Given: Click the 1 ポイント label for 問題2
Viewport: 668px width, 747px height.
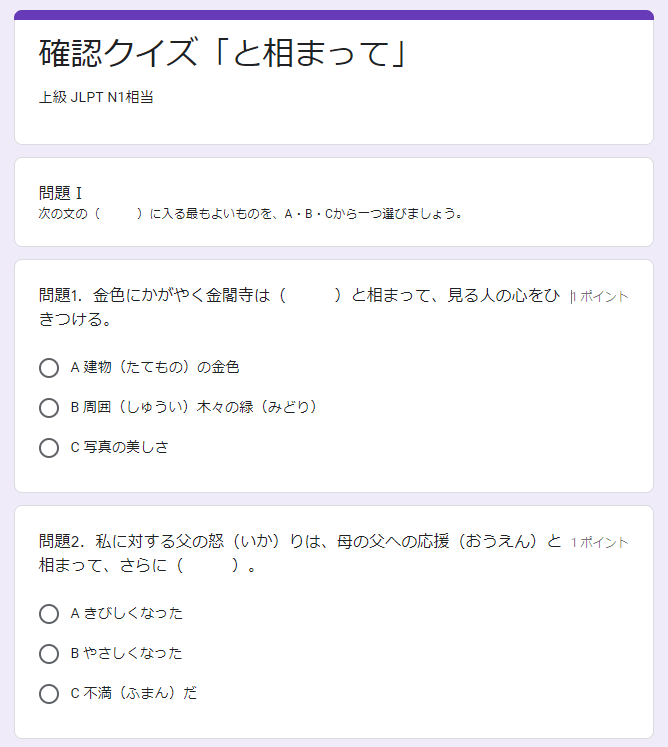Looking at the screenshot, I should pyautogui.click(x=599, y=542).
